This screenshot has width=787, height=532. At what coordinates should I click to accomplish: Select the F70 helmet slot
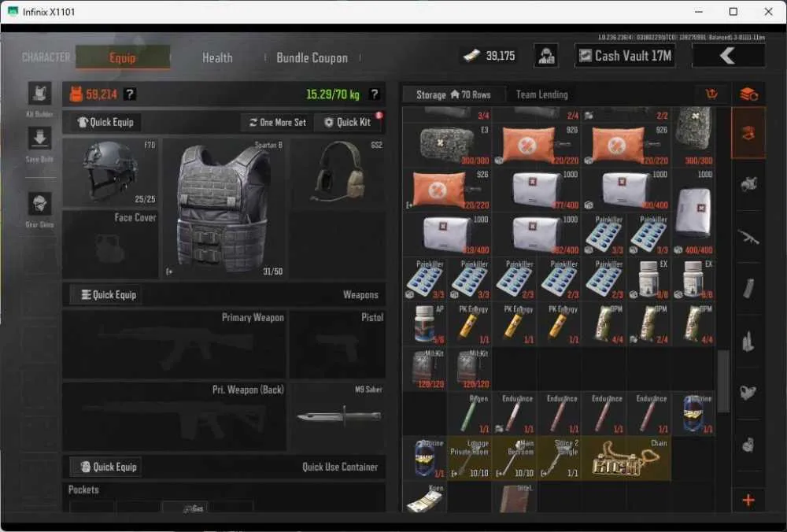pyautogui.click(x=110, y=172)
